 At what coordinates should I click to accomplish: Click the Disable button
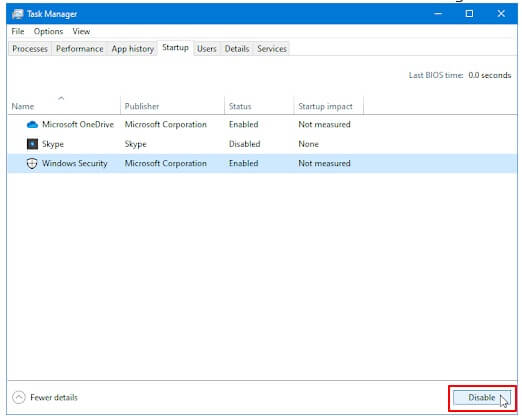click(482, 398)
